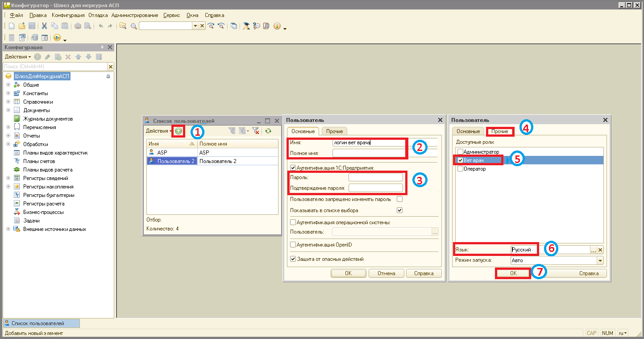The height and width of the screenshot is (339, 644).
Task: Click Cut scissors icon in main toolbar
Action: click(45, 26)
